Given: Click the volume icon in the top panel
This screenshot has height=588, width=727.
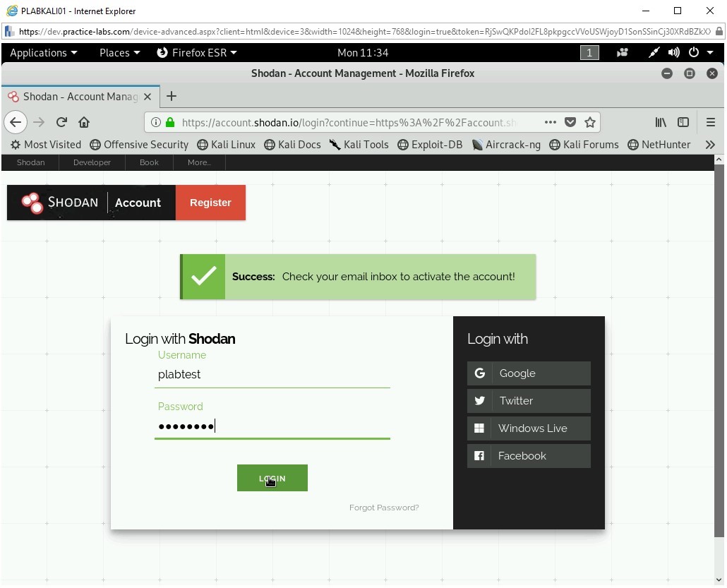Looking at the screenshot, I should pos(673,52).
